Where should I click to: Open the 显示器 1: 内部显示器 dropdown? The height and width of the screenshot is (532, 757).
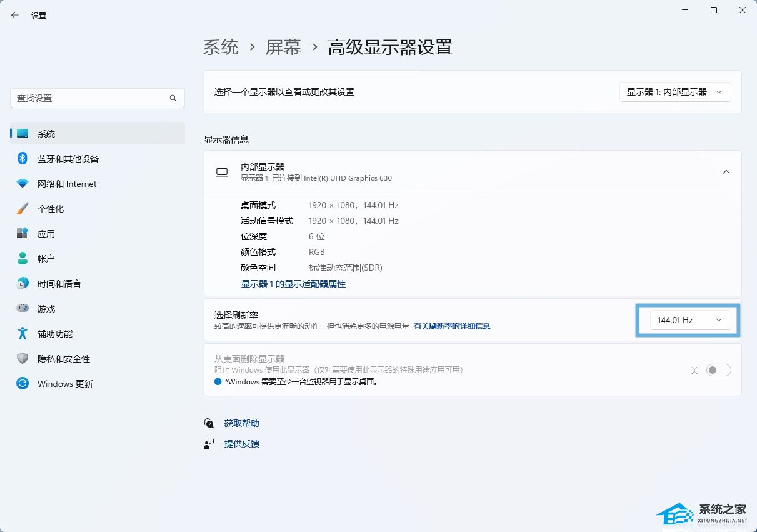click(x=675, y=92)
